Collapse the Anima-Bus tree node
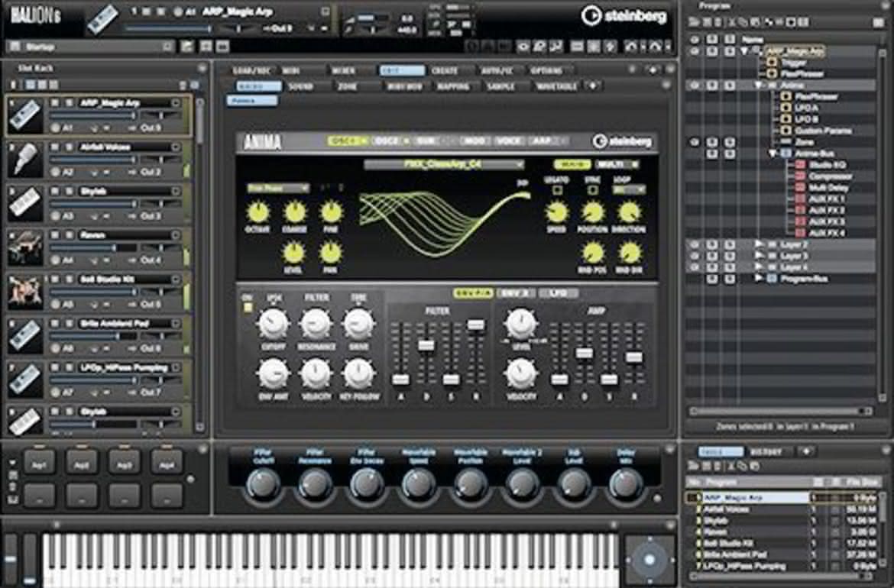The width and height of the screenshot is (894, 588). coord(773,153)
